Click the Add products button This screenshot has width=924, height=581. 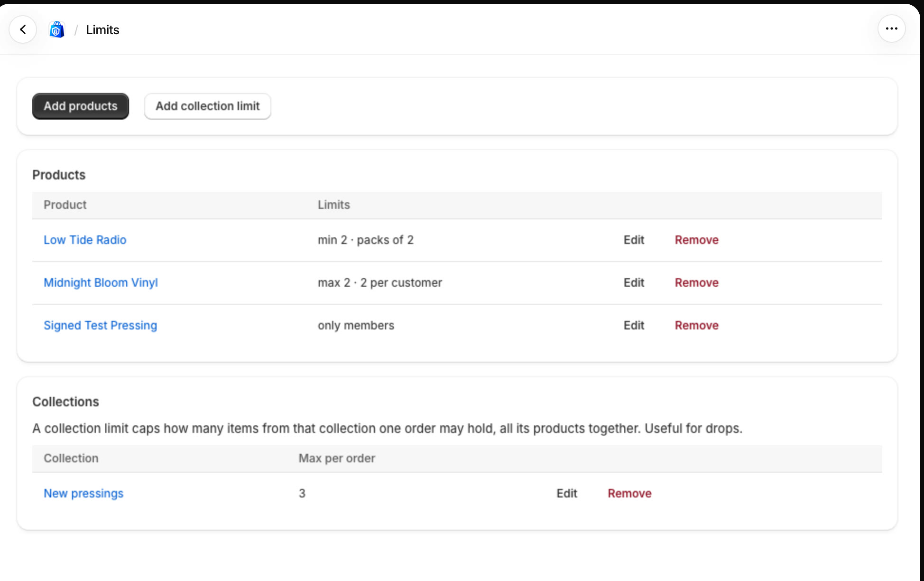pyautogui.click(x=81, y=106)
